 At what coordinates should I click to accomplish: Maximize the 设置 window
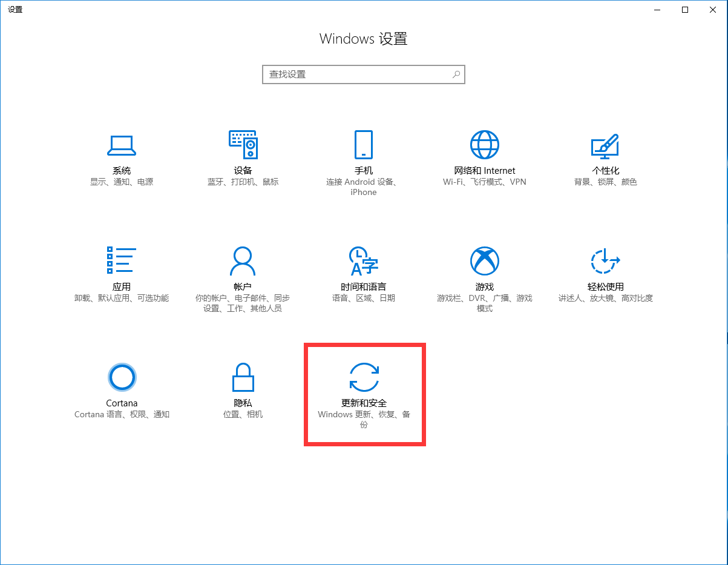pos(685,10)
